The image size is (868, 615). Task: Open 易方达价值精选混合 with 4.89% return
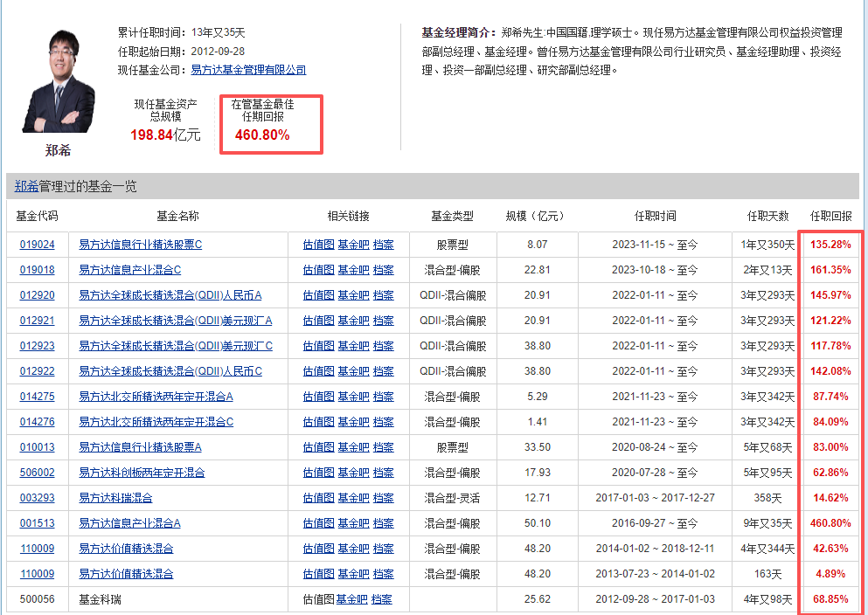pyautogui.click(x=126, y=574)
